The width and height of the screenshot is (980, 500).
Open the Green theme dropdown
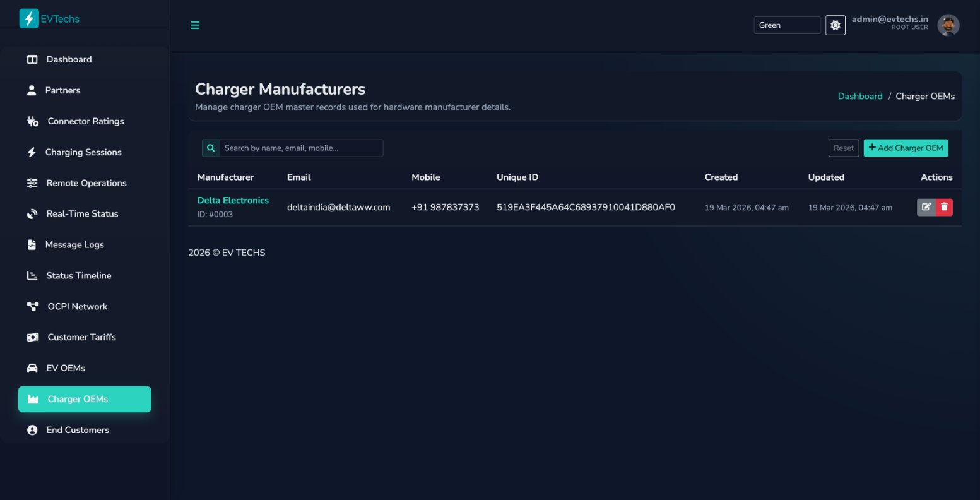click(x=786, y=25)
